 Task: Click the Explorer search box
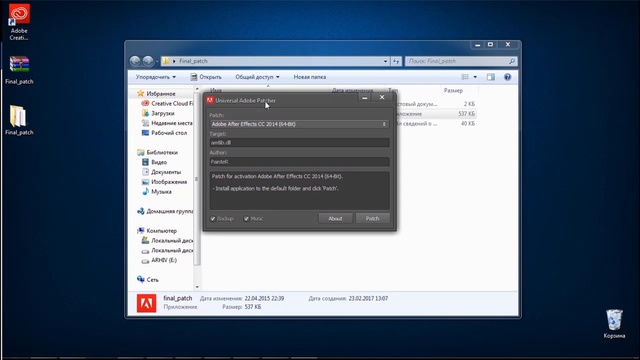click(x=461, y=61)
